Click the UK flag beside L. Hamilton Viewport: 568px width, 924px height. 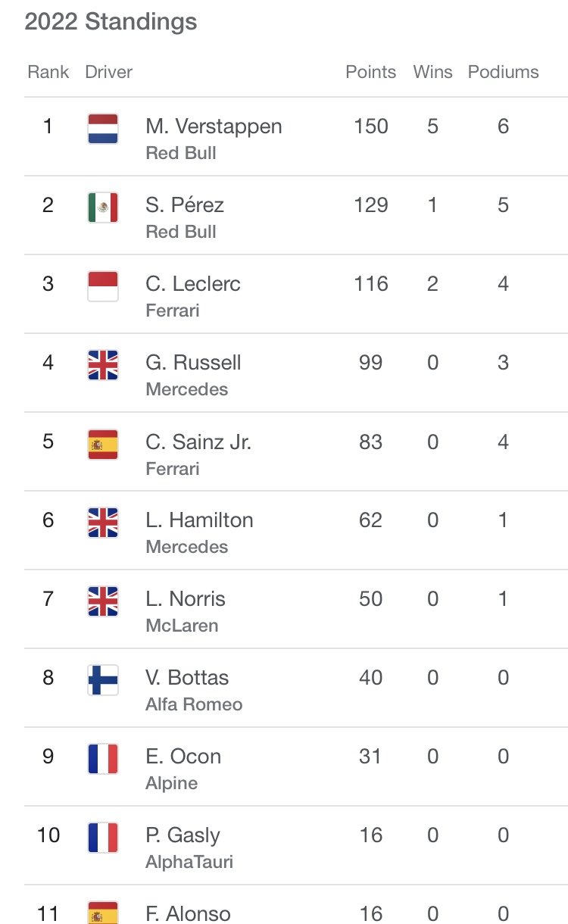coord(103,523)
